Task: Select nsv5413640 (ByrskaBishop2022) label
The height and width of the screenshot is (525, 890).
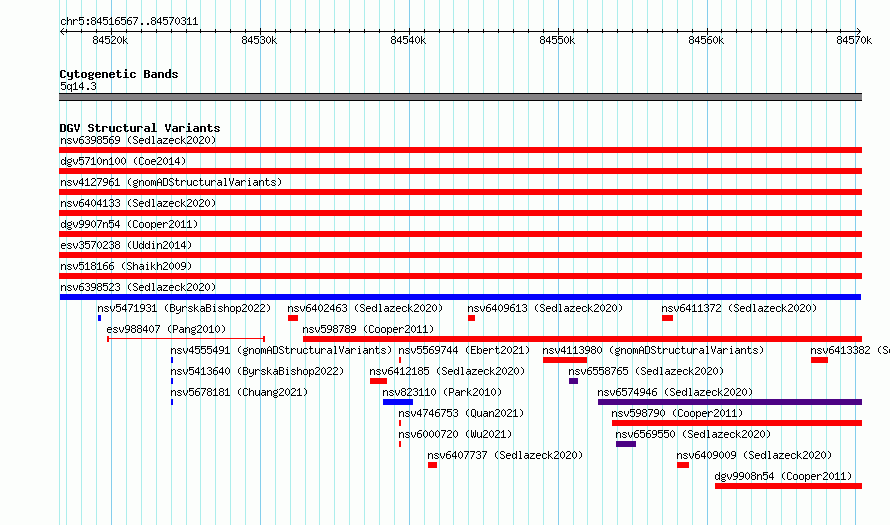Action: click(x=257, y=371)
